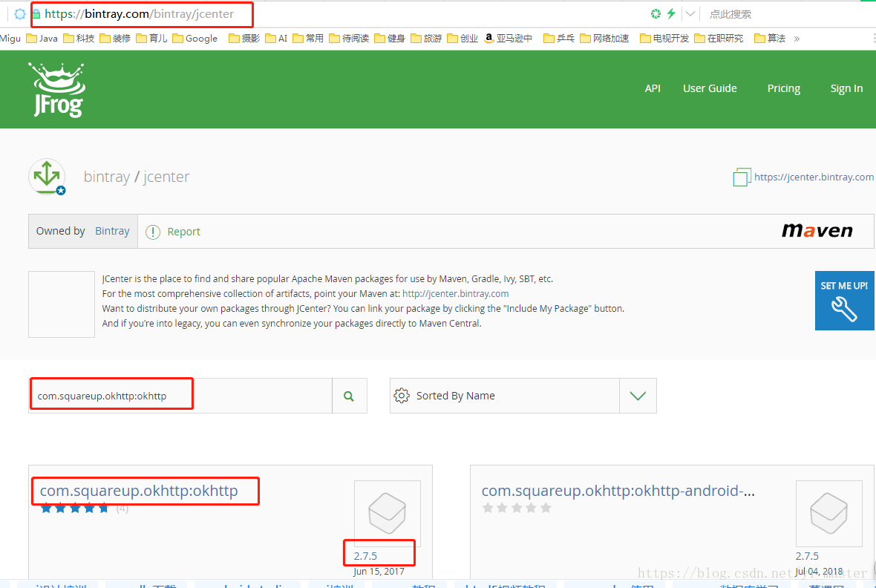Click the green lock icon in address bar
Screen dimensions: 876x588
point(36,14)
